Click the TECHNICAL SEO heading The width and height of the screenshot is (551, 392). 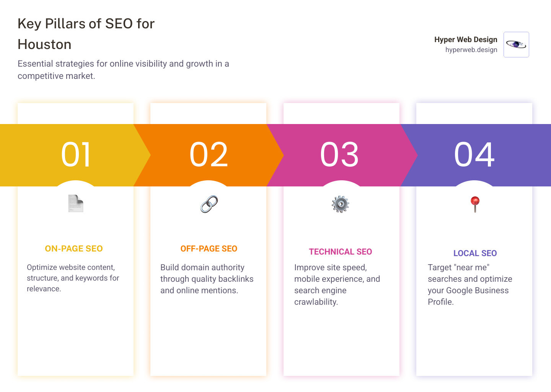point(341,252)
